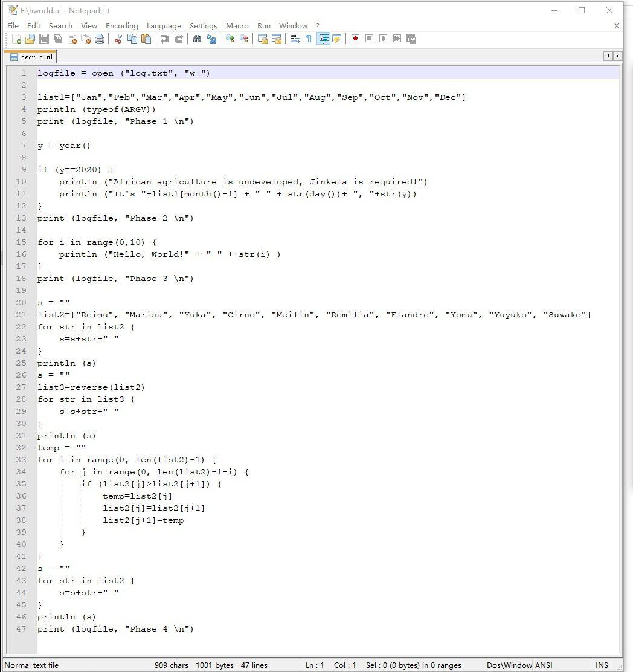The width and height of the screenshot is (633, 672).
Task: Redo action with Redo arrow
Action: (x=179, y=39)
